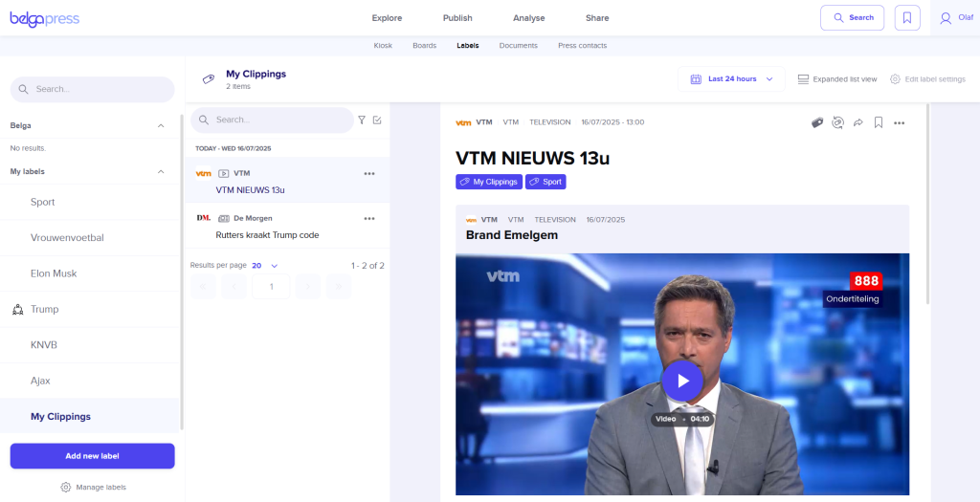This screenshot has height=502, width=980.
Task: Select the Elon Musk label
Action: (x=89, y=273)
